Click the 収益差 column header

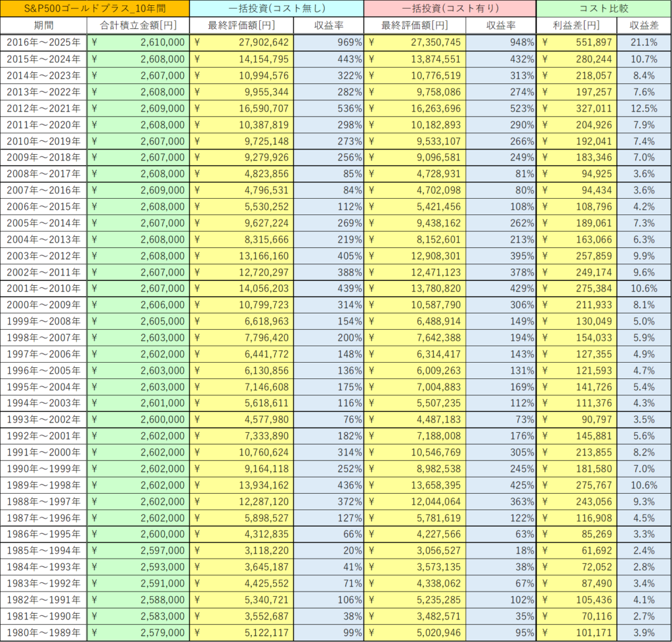click(644, 26)
